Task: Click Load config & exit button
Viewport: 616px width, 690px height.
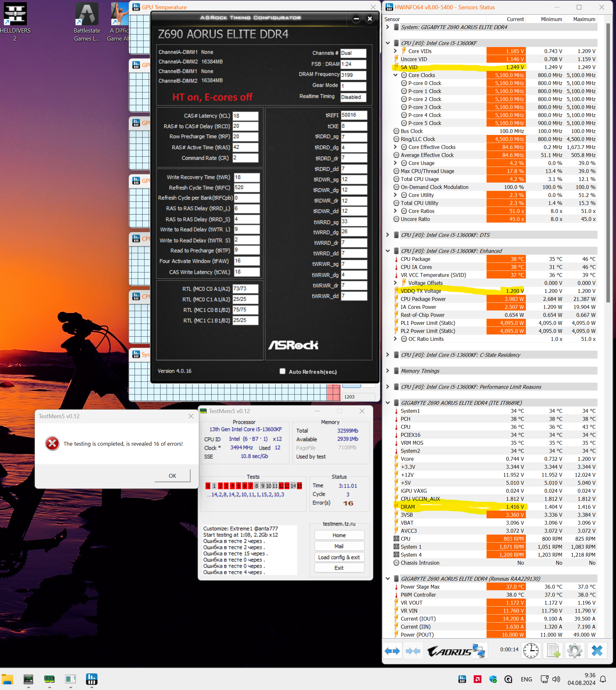Action: point(339,557)
